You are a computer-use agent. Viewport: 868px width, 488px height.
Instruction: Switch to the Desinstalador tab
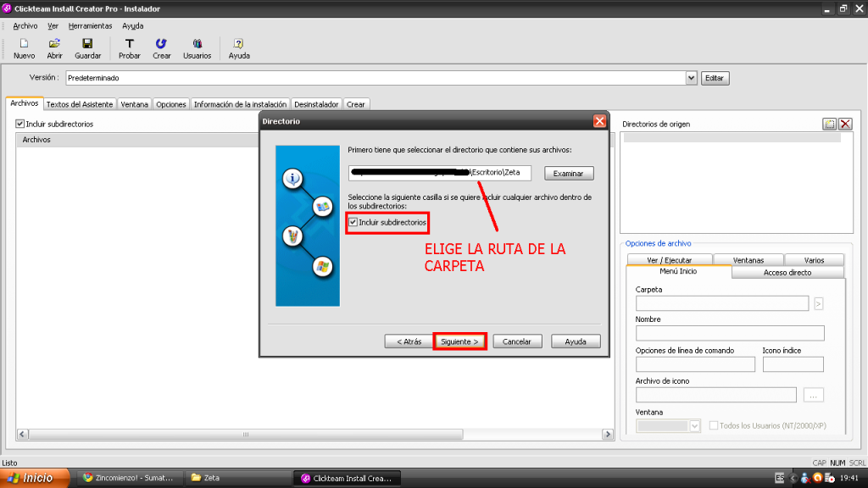(316, 104)
